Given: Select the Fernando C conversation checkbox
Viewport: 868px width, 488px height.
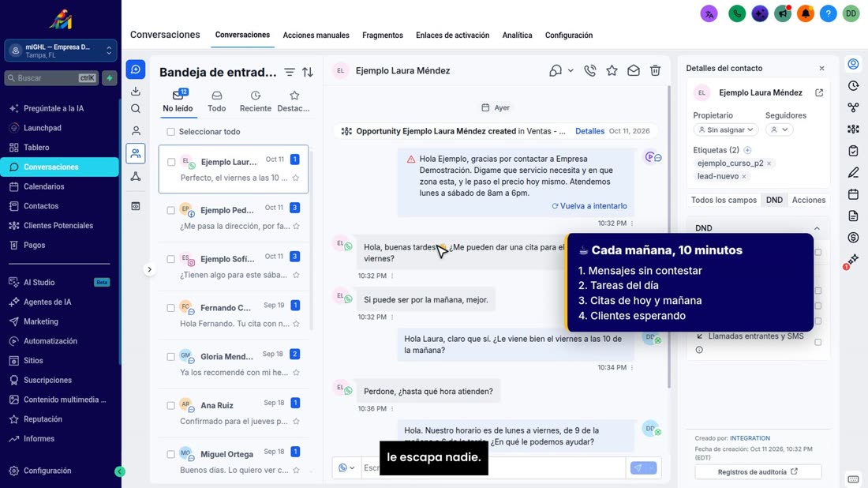Looking at the screenshot, I should tap(171, 308).
